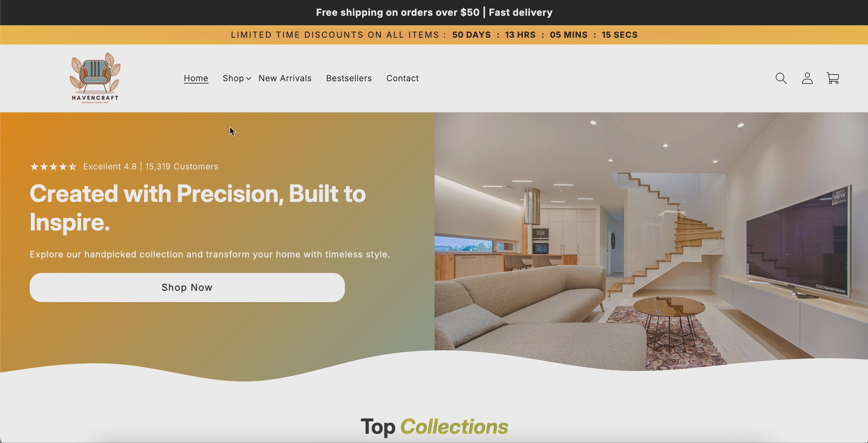Click the countdown timer days value

click(471, 35)
